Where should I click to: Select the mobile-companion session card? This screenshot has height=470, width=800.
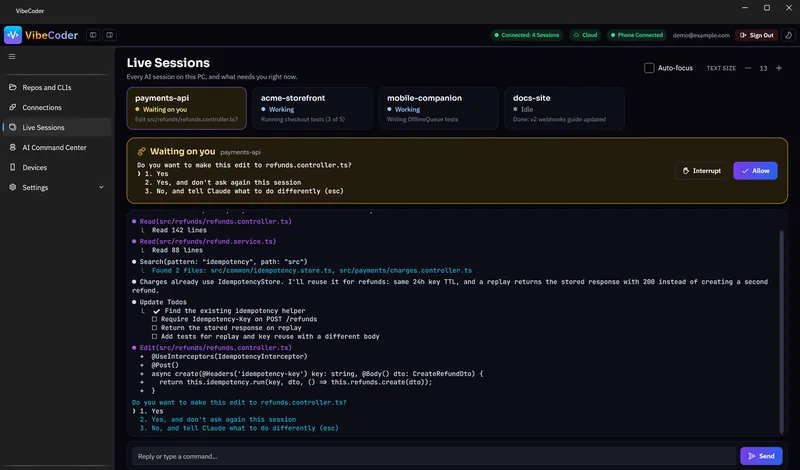(x=439, y=108)
